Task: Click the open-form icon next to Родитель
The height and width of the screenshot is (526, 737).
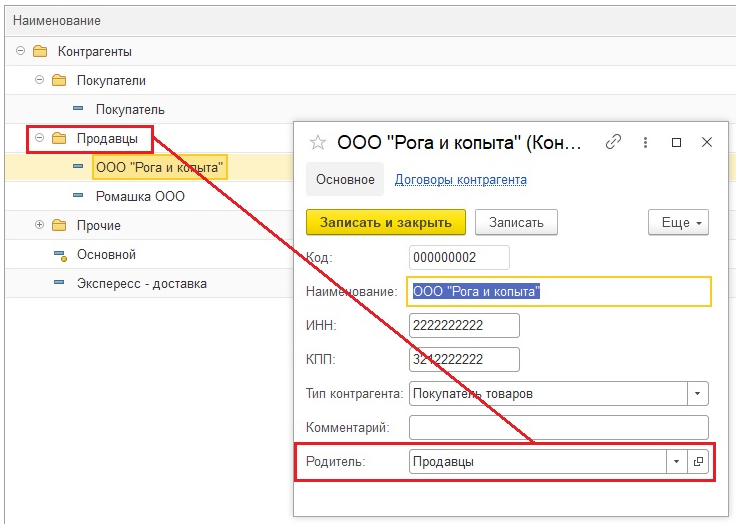Action: pos(699,461)
